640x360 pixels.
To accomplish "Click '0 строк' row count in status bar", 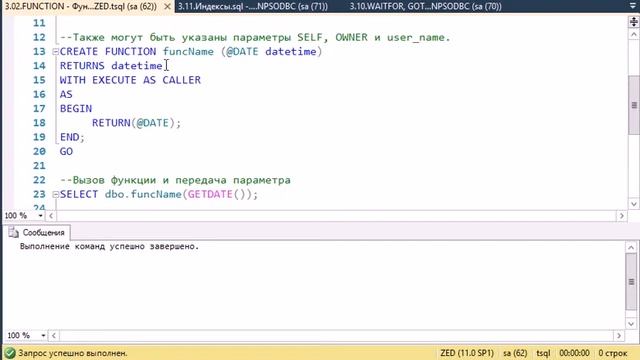I will (x=613, y=353).
